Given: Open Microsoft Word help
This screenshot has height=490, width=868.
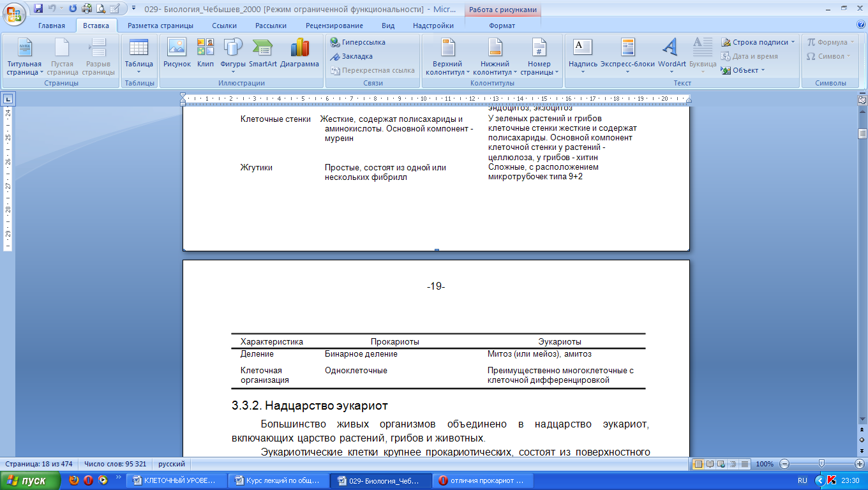Looking at the screenshot, I should tap(861, 25).
